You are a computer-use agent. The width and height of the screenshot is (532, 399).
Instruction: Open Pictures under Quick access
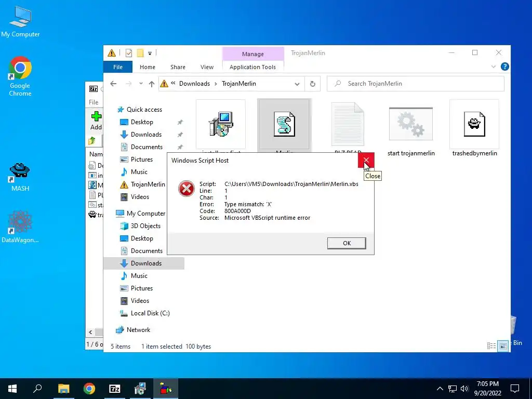coord(142,159)
